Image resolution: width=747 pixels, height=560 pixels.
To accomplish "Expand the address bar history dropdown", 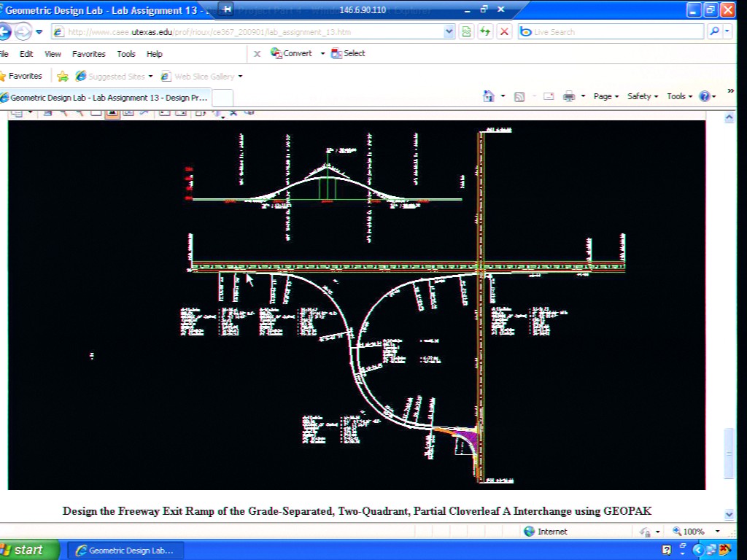I will [x=449, y=32].
